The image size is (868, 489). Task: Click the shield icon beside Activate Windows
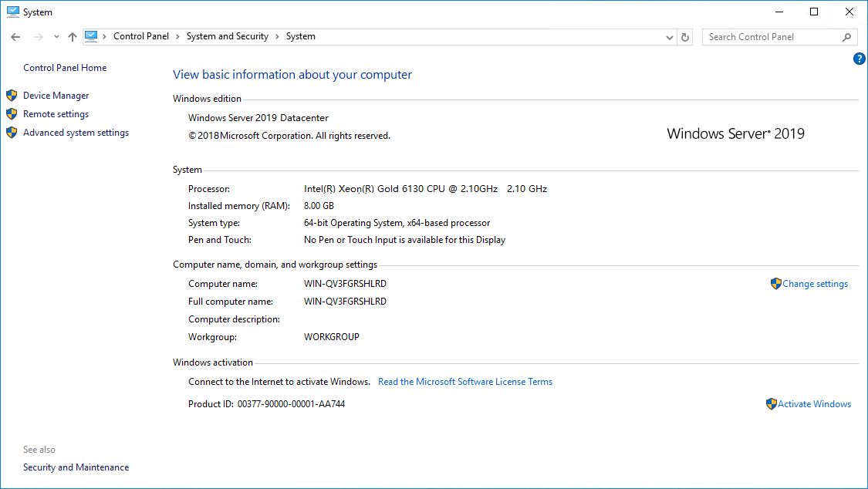click(771, 404)
